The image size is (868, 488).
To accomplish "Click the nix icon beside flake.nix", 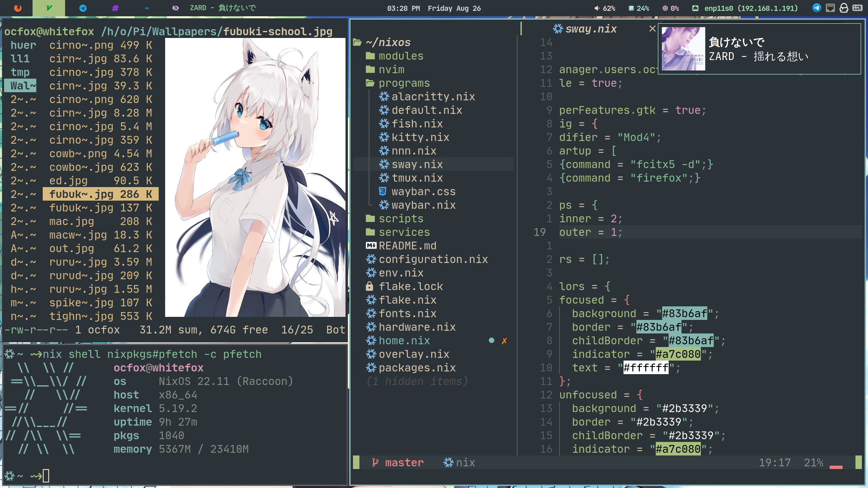I will 371,300.
